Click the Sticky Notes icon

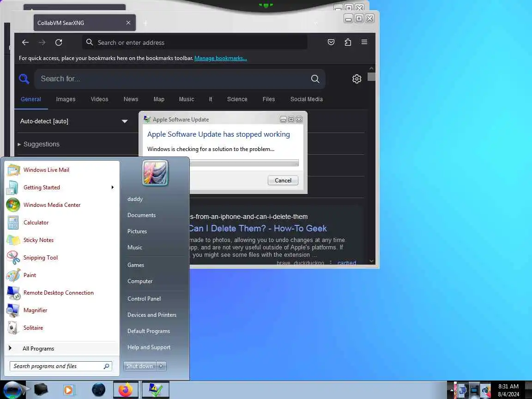click(x=13, y=240)
